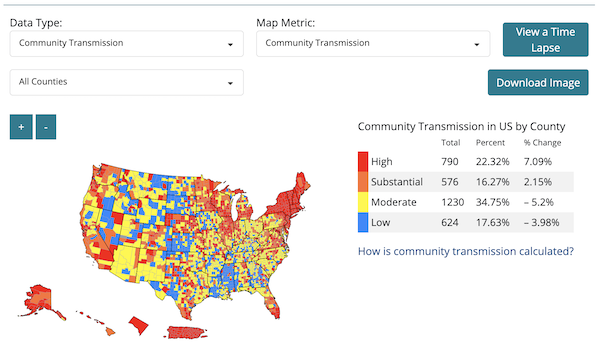Click the blue Low legend swatch
Viewport: 600px width, 364px height.
click(363, 222)
